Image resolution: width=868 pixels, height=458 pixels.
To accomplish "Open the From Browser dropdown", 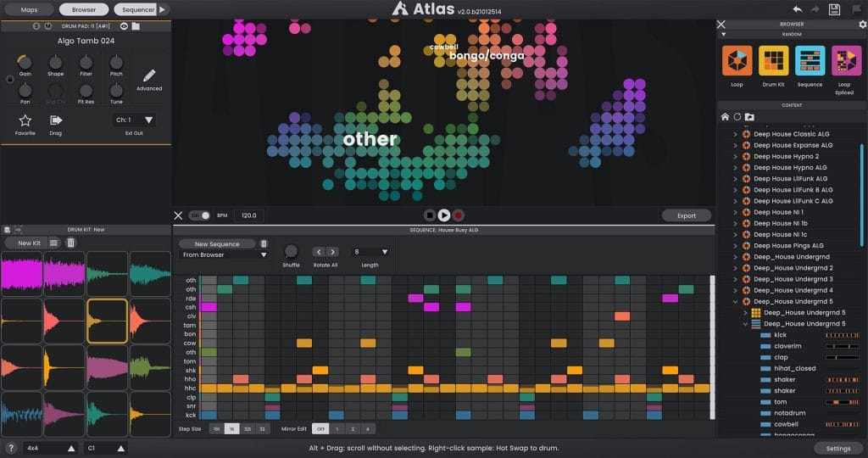I will [224, 254].
